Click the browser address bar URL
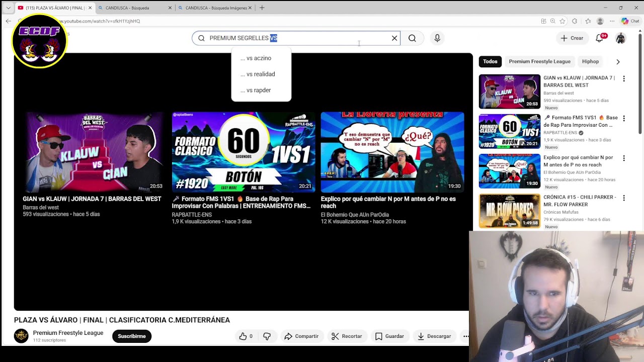The height and width of the screenshot is (362, 644). pos(100,21)
